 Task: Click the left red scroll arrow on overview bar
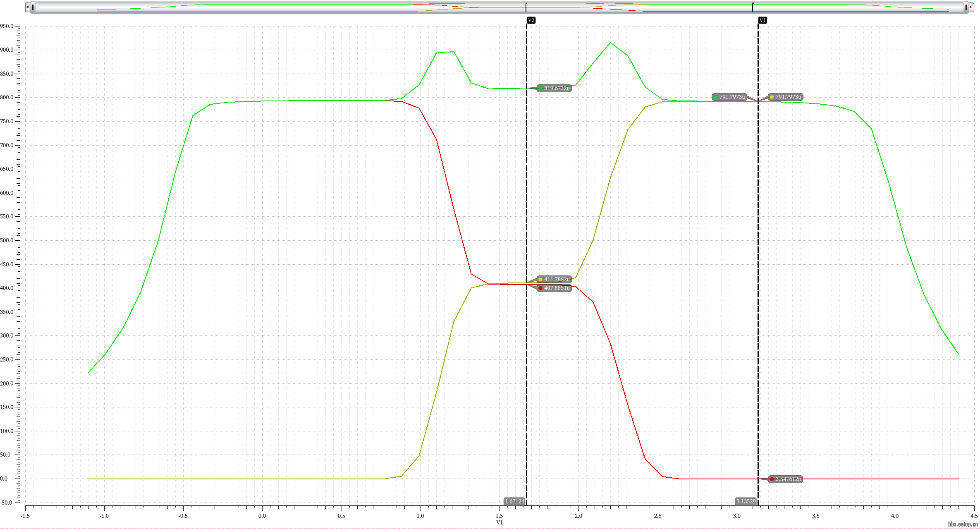click(x=27, y=7)
